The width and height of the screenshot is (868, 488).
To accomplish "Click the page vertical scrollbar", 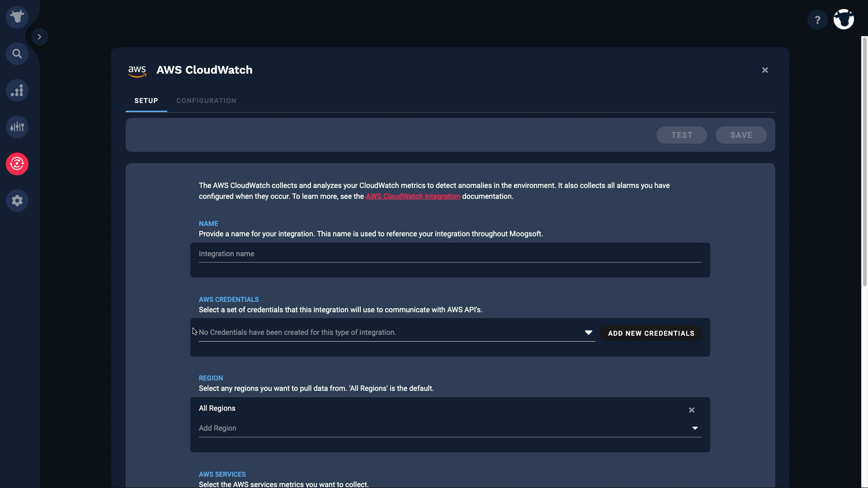I will point(865,161).
